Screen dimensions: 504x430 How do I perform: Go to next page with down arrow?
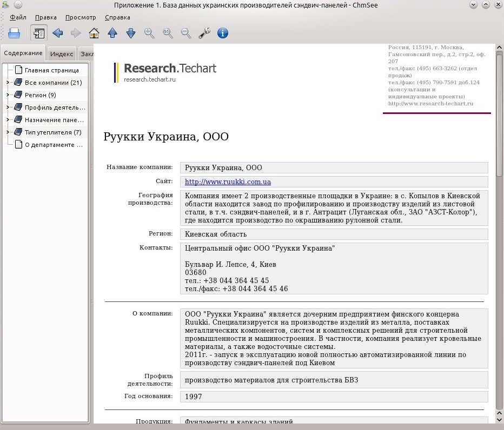click(x=131, y=33)
